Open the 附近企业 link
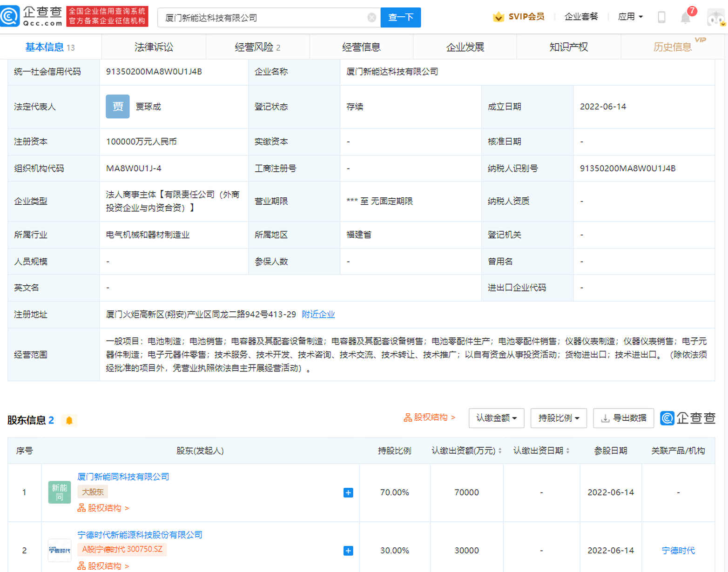The height and width of the screenshot is (572, 728). point(318,314)
